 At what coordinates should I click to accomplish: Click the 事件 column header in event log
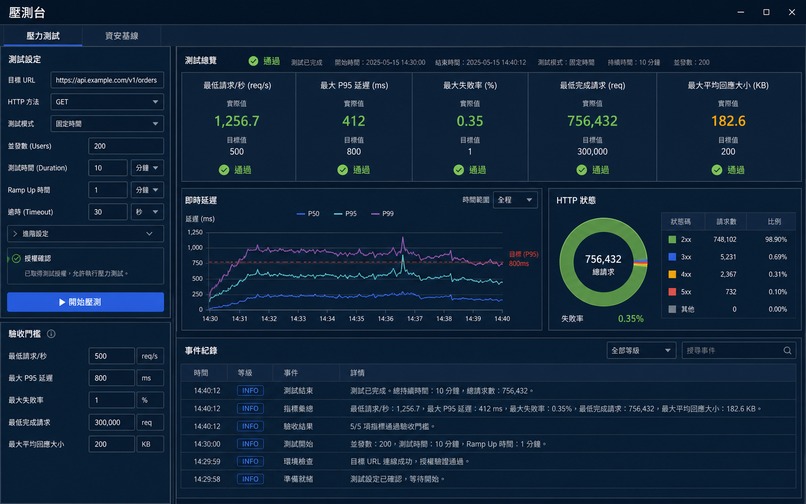coord(291,373)
